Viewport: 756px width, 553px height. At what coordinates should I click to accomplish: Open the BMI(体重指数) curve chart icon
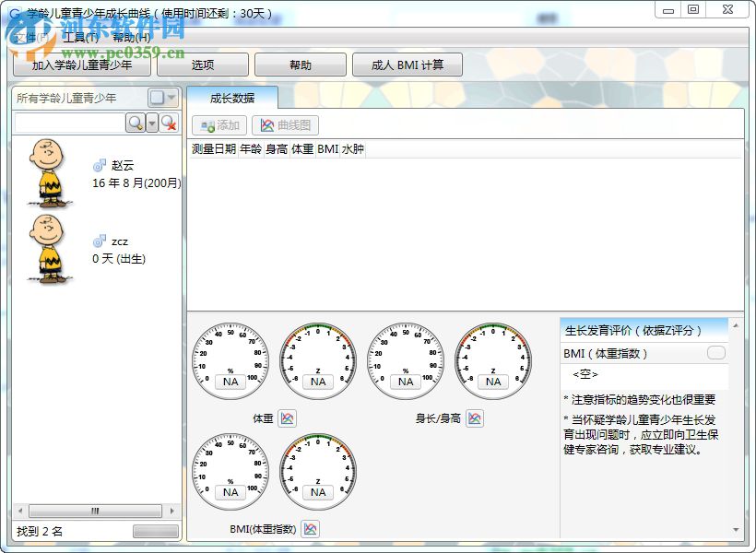click(x=311, y=529)
